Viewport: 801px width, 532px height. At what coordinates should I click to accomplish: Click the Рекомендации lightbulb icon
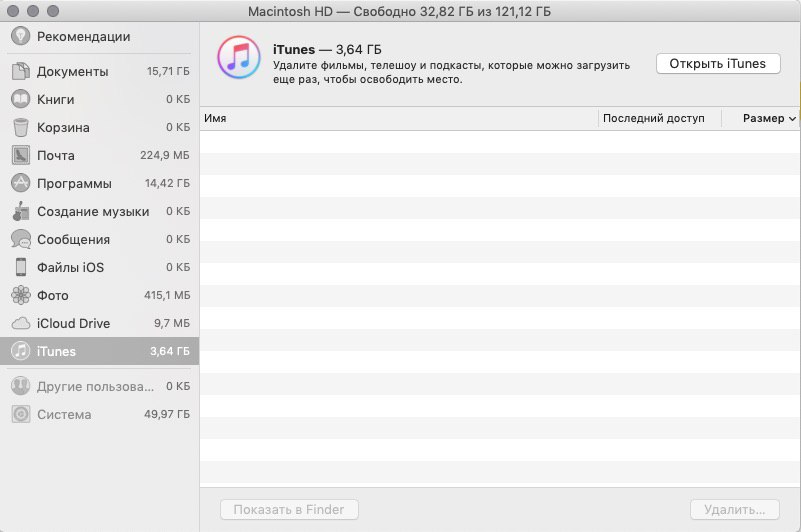coord(20,36)
